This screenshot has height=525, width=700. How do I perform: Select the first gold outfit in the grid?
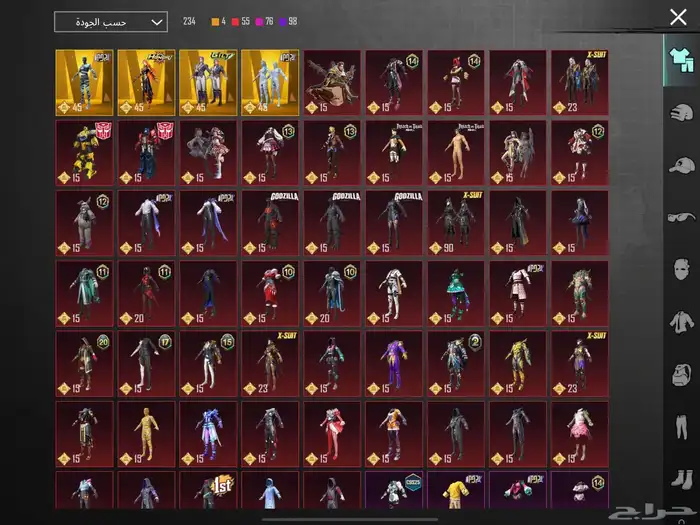click(x=85, y=82)
